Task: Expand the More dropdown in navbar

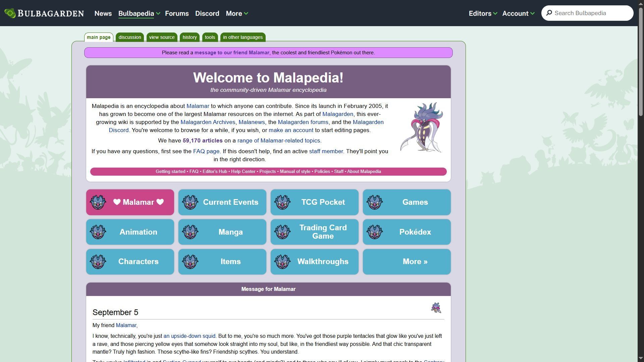Action: tap(237, 13)
